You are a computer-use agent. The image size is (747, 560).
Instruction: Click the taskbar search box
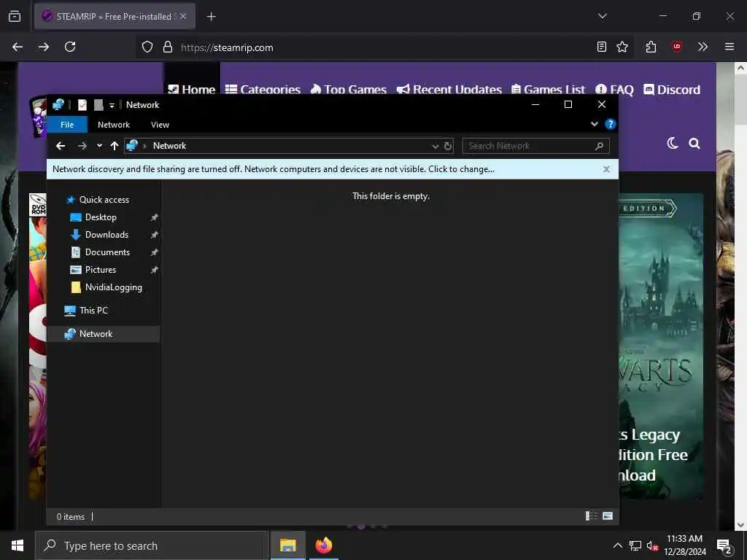[x=152, y=545]
